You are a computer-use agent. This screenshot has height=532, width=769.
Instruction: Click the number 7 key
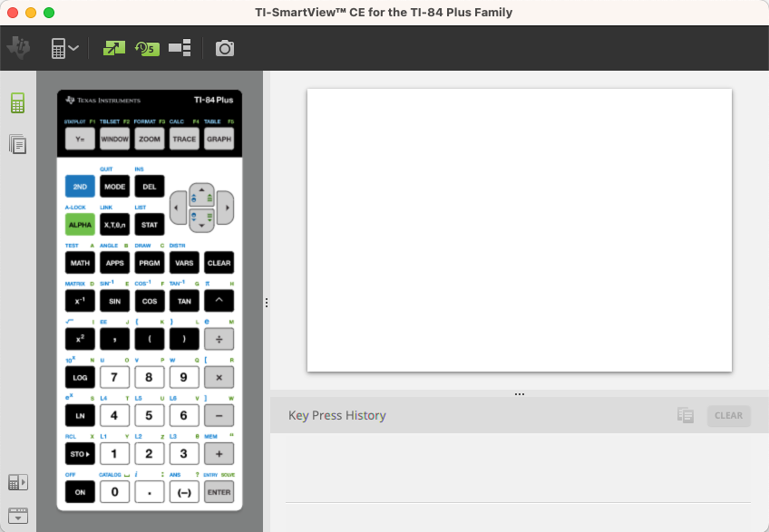point(115,377)
